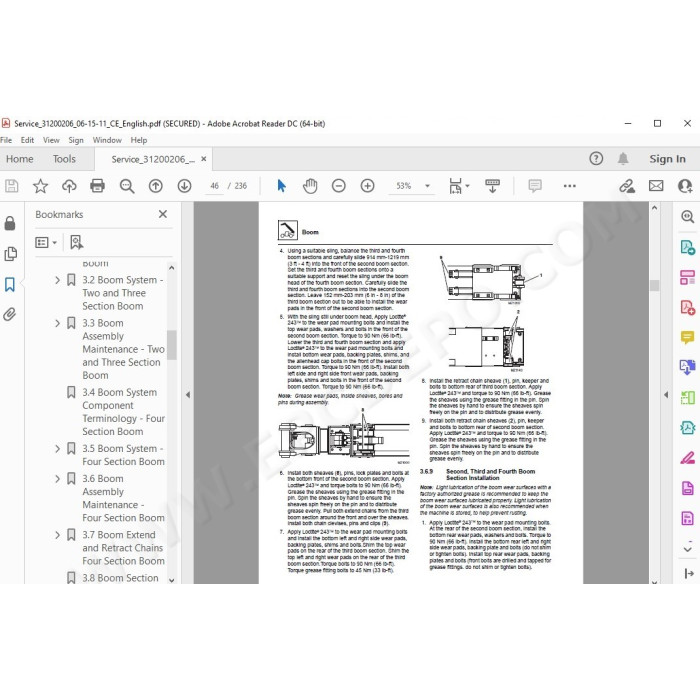Image resolution: width=700 pixels, height=700 pixels.
Task: Switch to the Home tab
Action: 20,159
